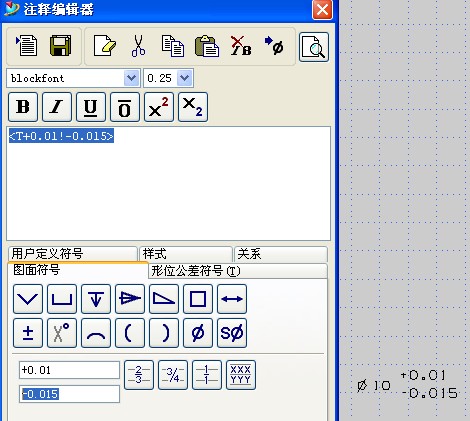Insert the right parenthesis symbol
Screen dimensions: 470x421
tap(164, 333)
